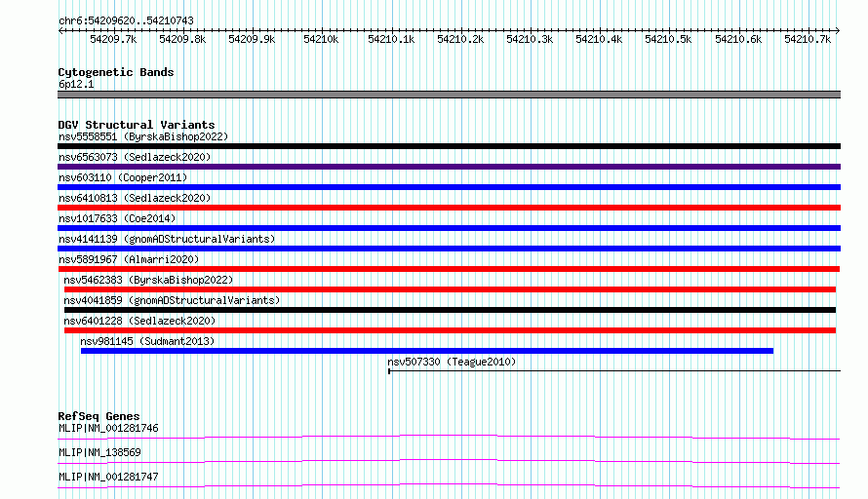This screenshot has width=868, height=499.
Task: Select the black nsv4041859 variant bar
Action: click(450, 310)
